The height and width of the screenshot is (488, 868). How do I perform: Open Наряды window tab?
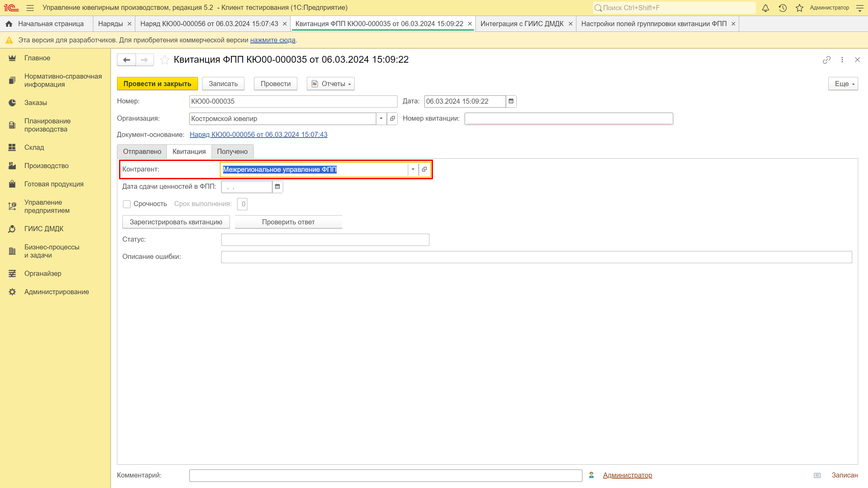tap(111, 24)
